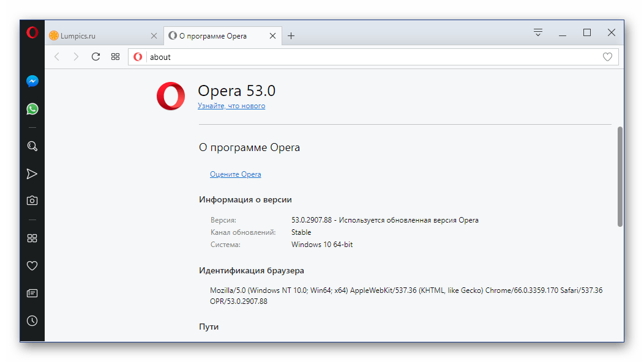The height and width of the screenshot is (362, 644).
Task: Expand the Easy Setup menu icon
Action: pos(538,33)
